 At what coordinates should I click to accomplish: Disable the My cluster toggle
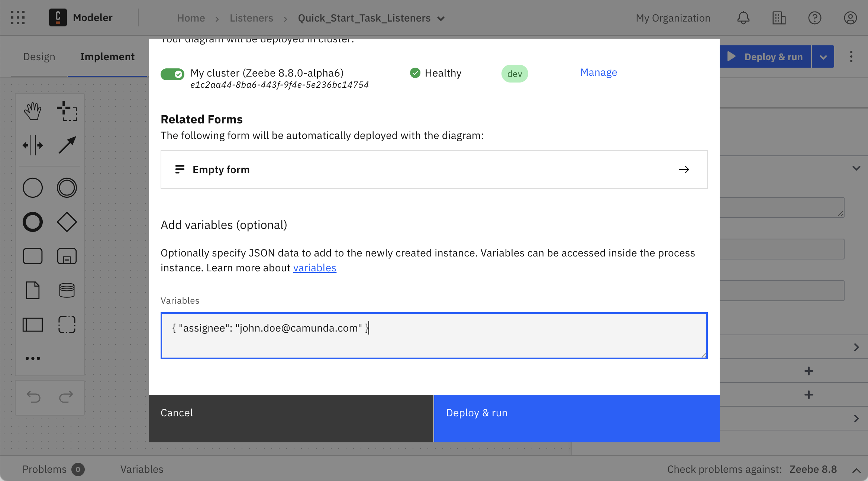pyautogui.click(x=172, y=74)
